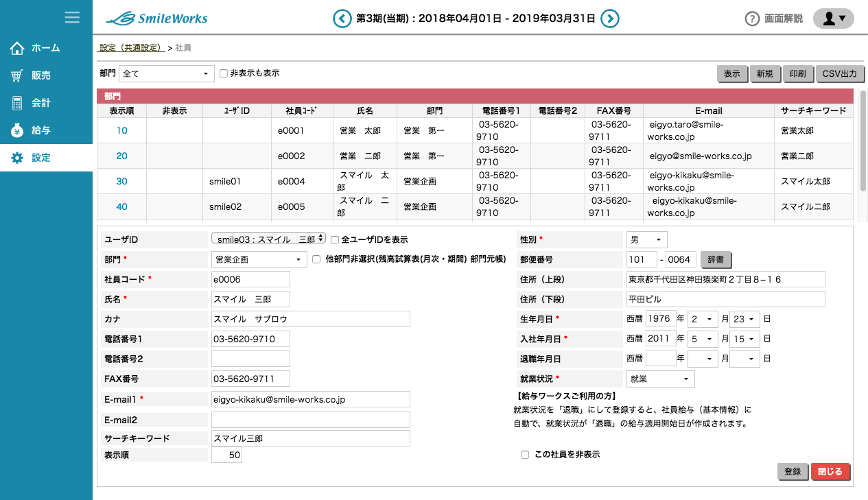This screenshot has width=868, height=500.
Task: Open the 画面解説 help icon
Action: [752, 19]
